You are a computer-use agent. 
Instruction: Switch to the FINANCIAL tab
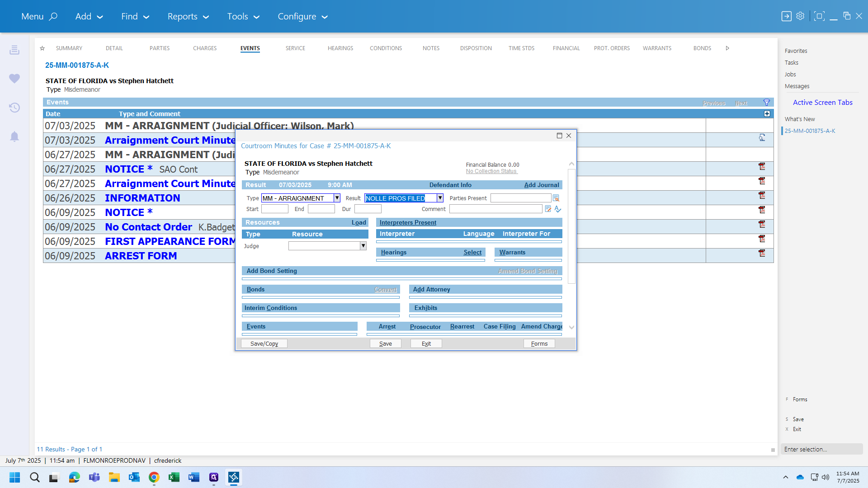[x=566, y=48]
